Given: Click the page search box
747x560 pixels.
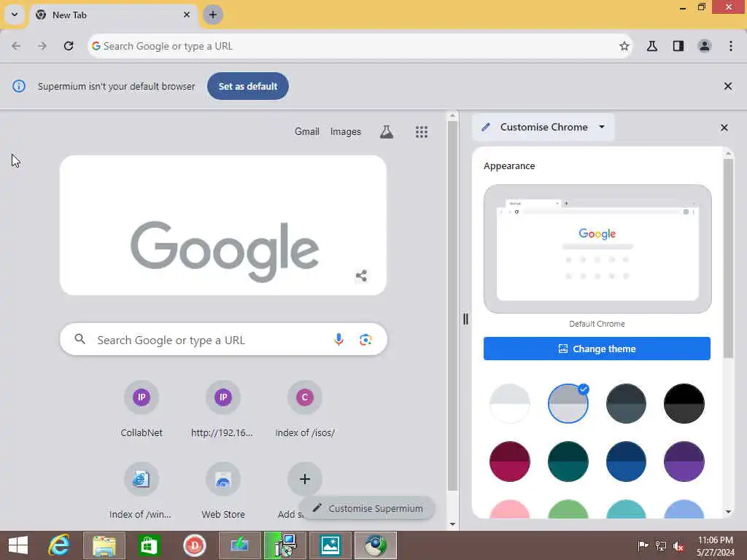Looking at the screenshot, I should pos(223,340).
